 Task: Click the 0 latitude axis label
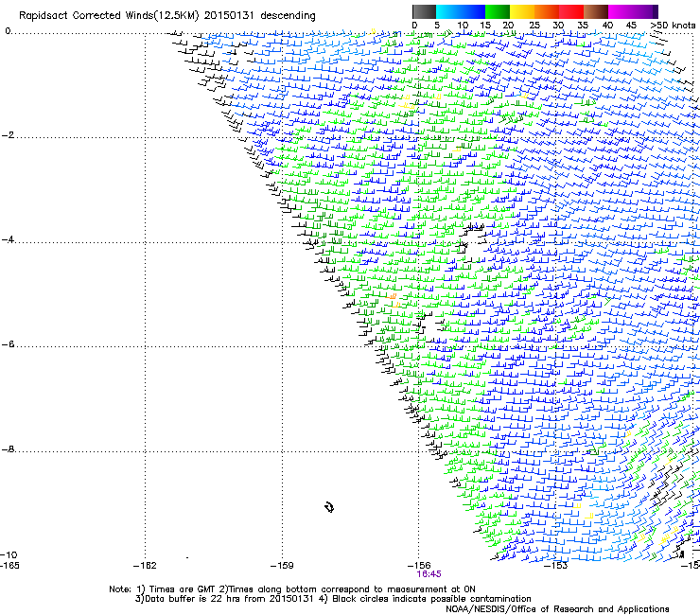[8, 31]
